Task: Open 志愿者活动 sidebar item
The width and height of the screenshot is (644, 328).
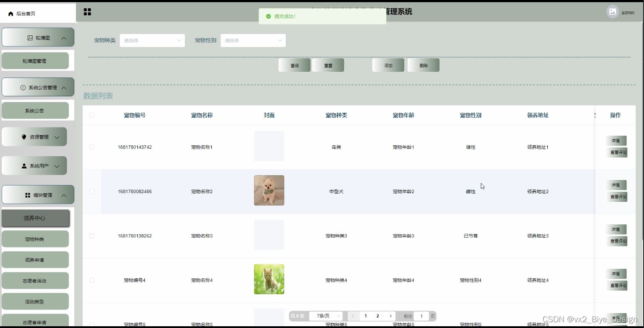Action: pos(35,281)
